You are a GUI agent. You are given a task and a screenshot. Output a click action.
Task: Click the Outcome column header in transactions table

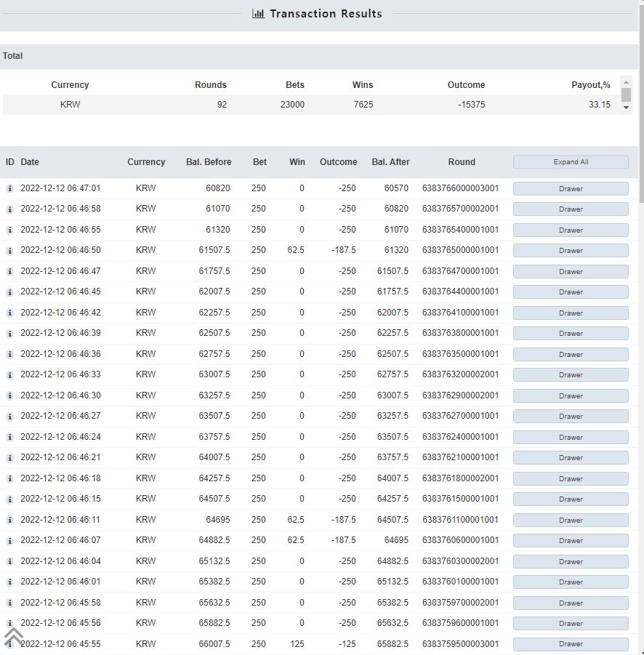338,162
